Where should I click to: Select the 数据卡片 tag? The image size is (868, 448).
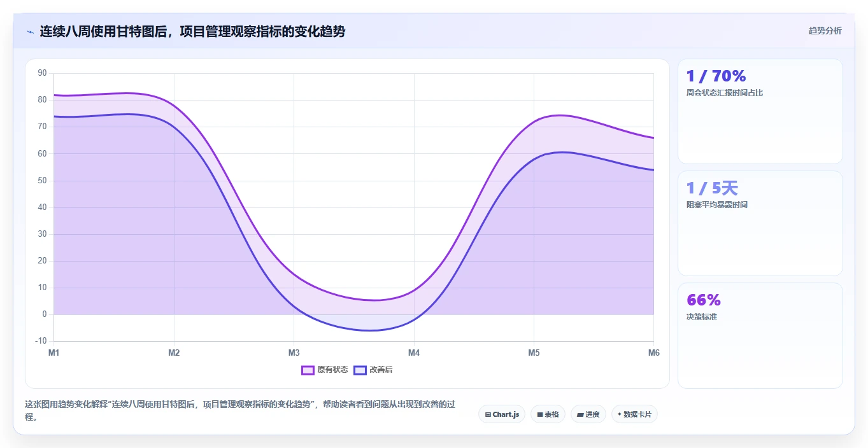click(x=634, y=414)
